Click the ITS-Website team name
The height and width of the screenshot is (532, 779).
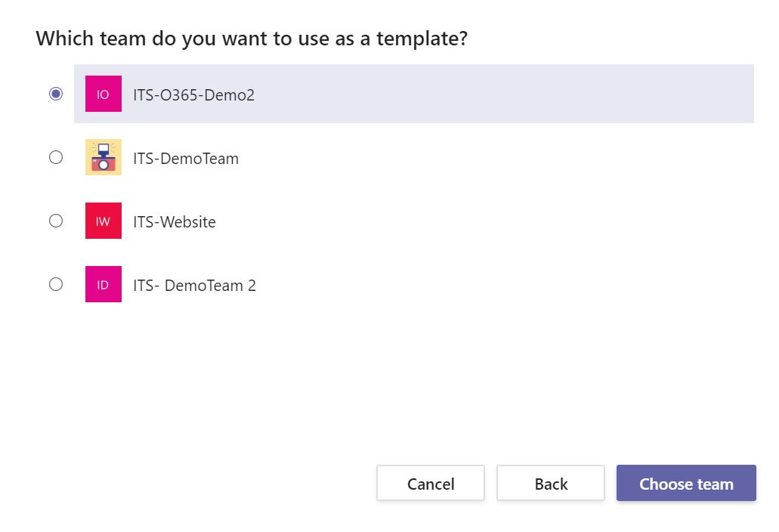tap(175, 222)
